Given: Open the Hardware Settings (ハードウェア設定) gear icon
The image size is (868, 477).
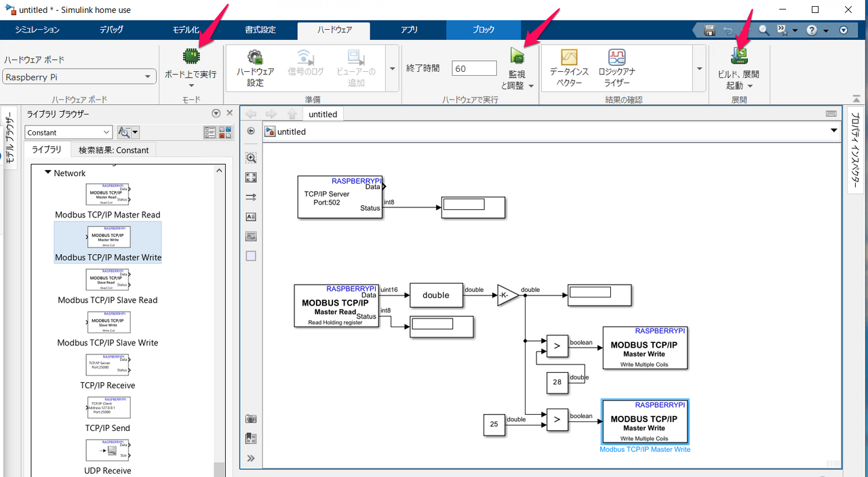Looking at the screenshot, I should point(255,58).
